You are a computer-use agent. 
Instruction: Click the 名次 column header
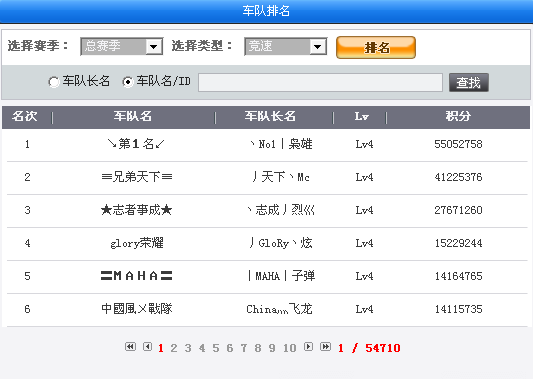24,117
